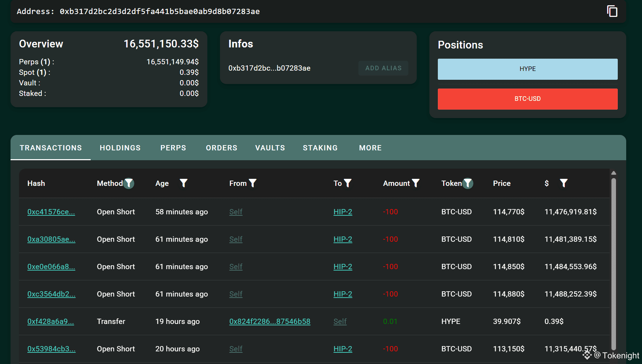
Task: Open the Method column filter
Action: coord(129,183)
